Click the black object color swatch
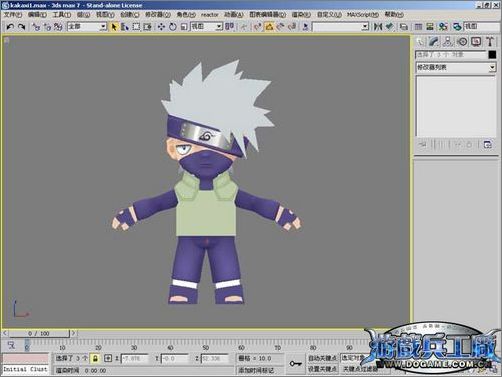The width and height of the screenshot is (502, 377). tap(492, 55)
